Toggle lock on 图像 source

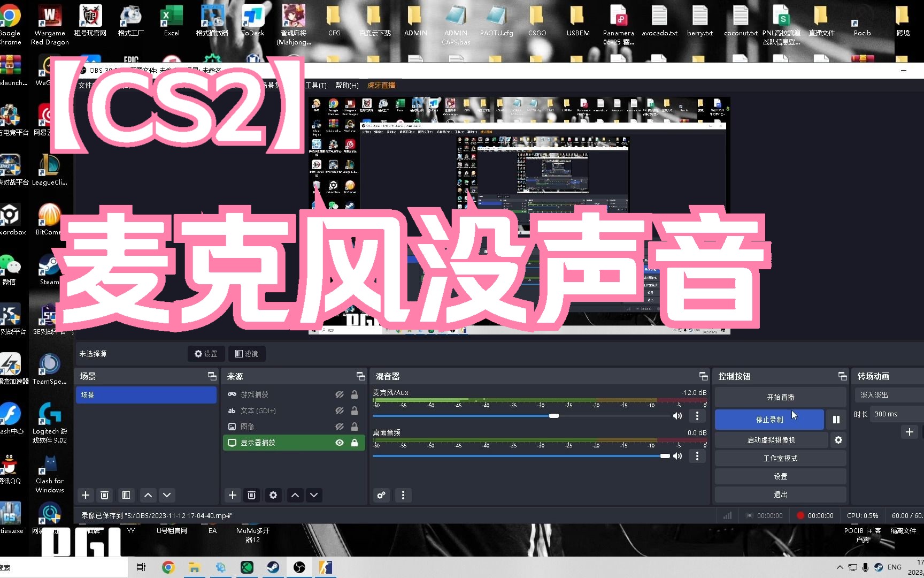tap(355, 427)
